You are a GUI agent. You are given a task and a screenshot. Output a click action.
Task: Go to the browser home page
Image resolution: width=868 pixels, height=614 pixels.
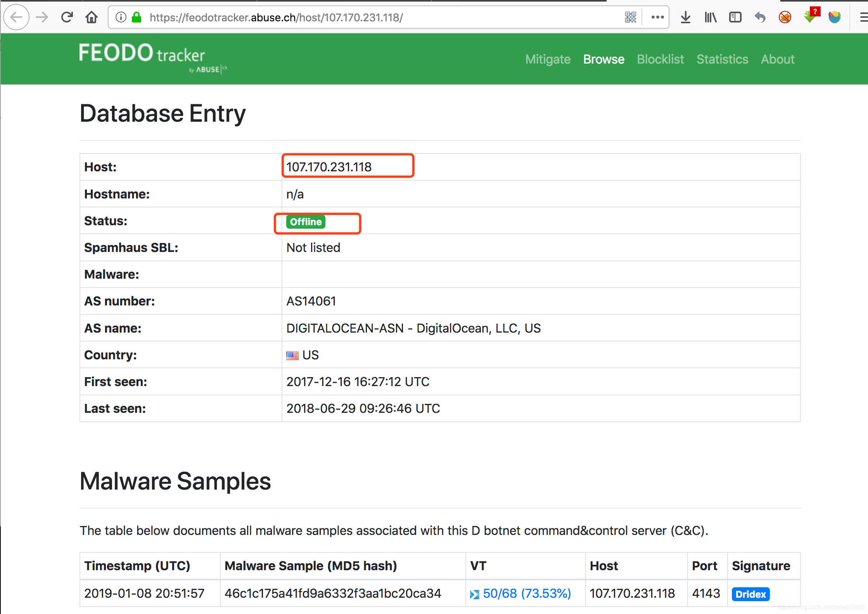tap(92, 17)
